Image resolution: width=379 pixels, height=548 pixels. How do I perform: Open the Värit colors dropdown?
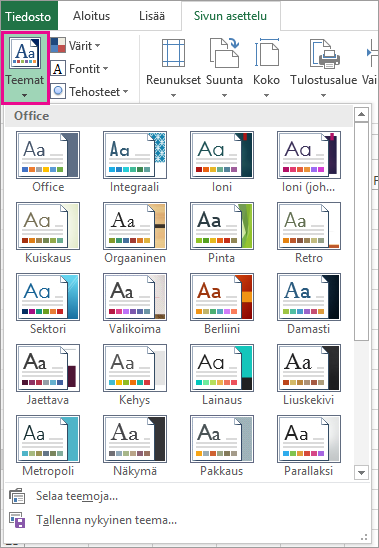(x=75, y=45)
